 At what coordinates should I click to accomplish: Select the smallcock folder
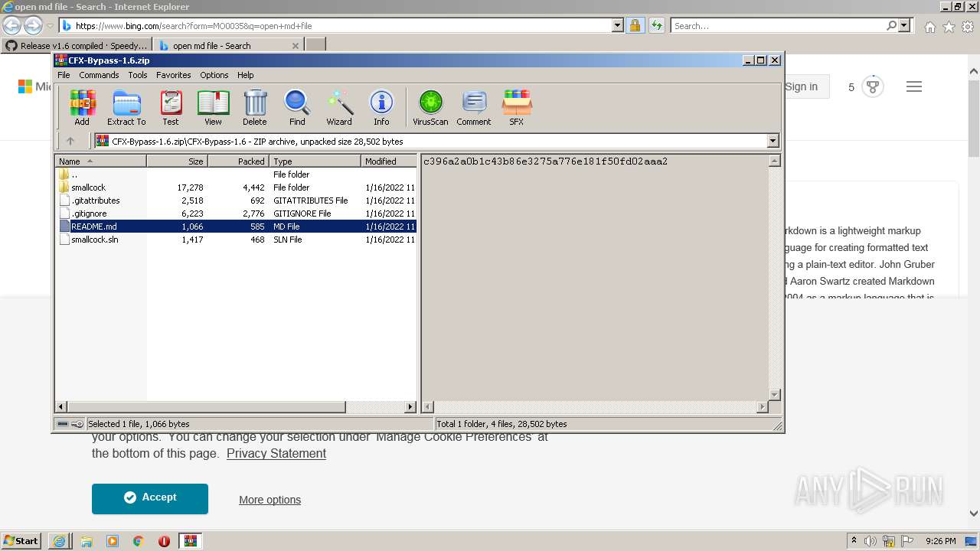pos(237,187)
